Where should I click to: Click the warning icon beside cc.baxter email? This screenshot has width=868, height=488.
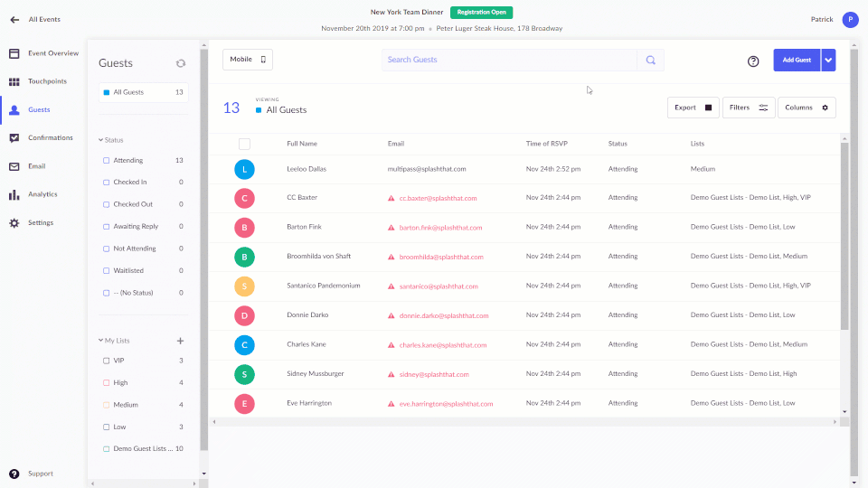coord(391,198)
